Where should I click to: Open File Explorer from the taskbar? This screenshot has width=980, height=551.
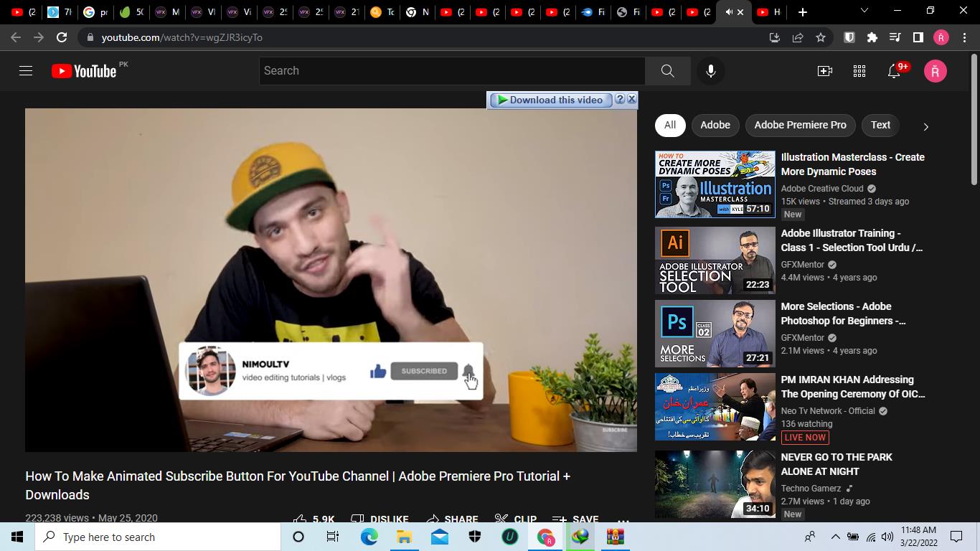(404, 537)
